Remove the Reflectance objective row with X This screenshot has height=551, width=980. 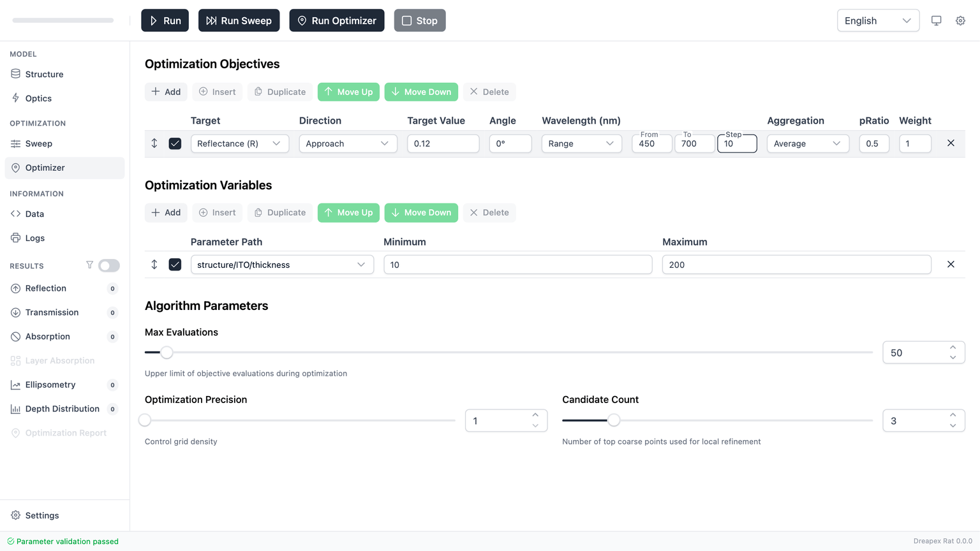pos(951,143)
